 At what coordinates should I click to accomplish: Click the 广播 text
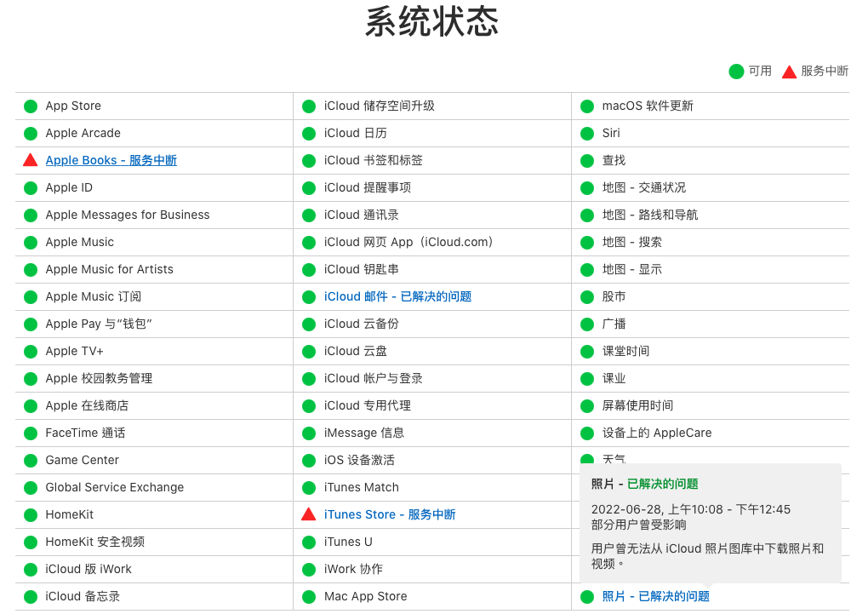coord(614,324)
